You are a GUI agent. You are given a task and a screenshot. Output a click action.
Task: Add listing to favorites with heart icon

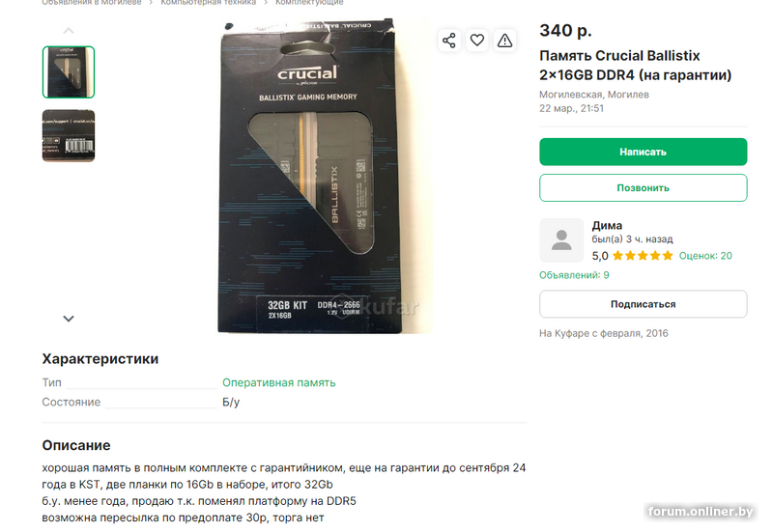click(476, 41)
